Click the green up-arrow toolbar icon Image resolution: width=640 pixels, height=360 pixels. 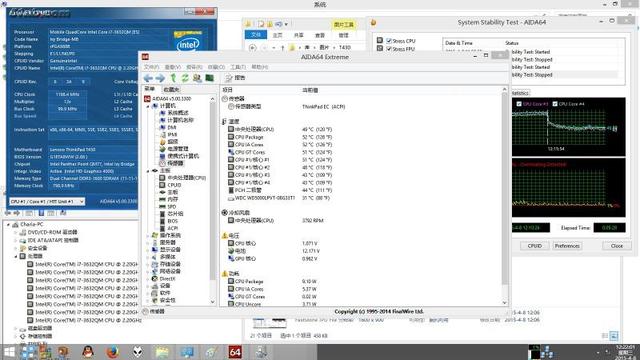(173, 78)
